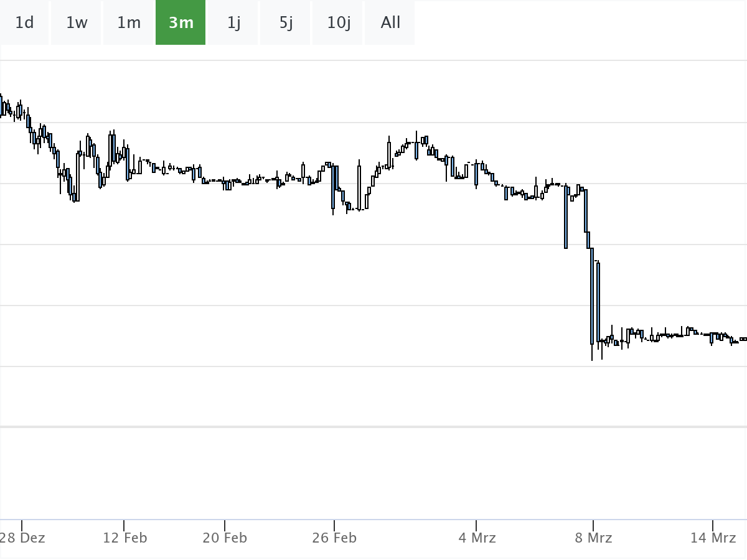Image resolution: width=747 pixels, height=560 pixels.
Task: Click the last candle at chart's right edge
Action: pos(743,339)
